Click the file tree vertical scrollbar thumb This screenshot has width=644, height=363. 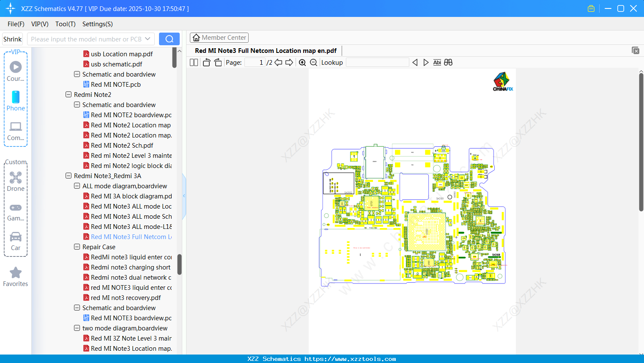[x=179, y=264]
